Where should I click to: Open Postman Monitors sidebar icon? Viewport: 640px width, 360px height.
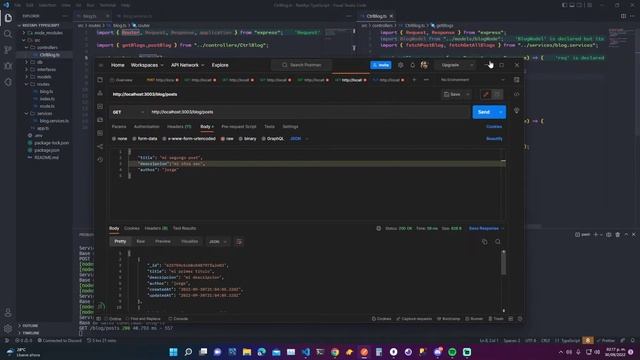point(100,133)
